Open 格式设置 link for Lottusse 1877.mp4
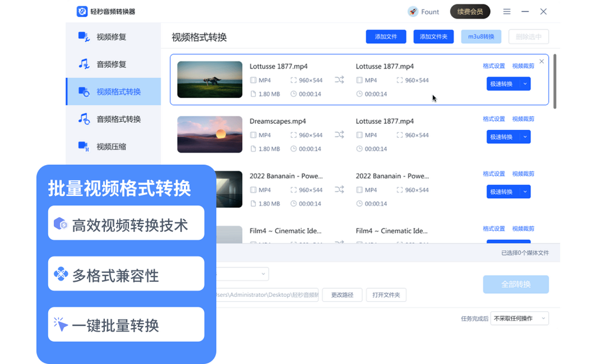This screenshot has height=364, width=597. (494, 66)
